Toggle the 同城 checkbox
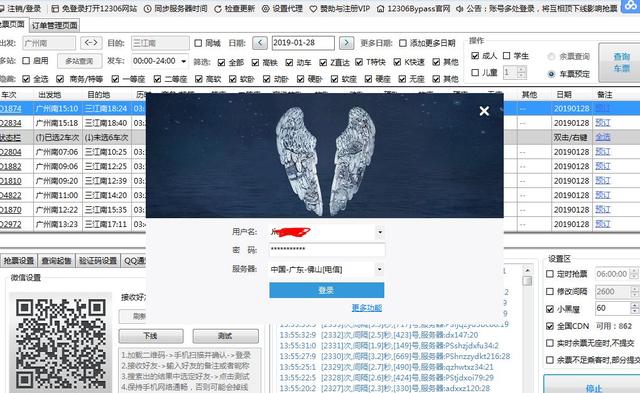 [x=198, y=43]
